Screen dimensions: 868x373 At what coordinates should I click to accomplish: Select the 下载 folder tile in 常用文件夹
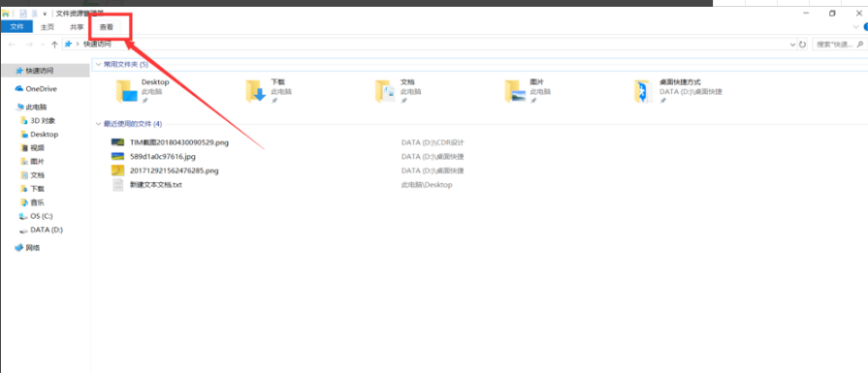point(269,91)
